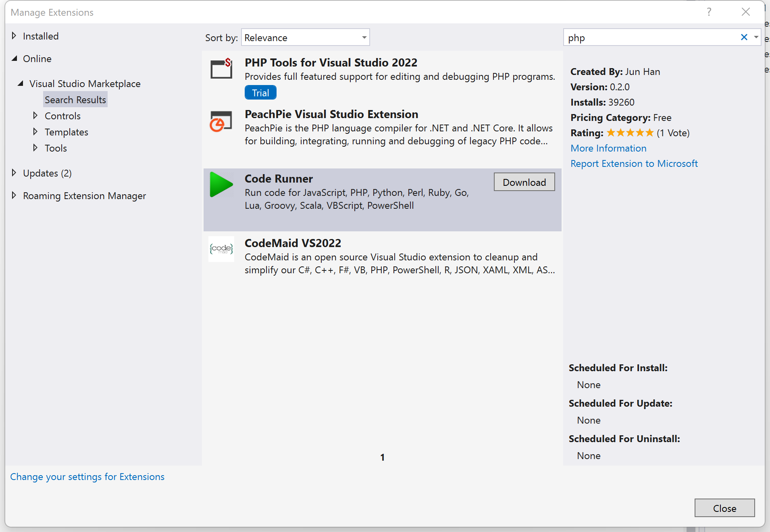The image size is (770, 532).
Task: Collapse the Online node
Action: [15, 58]
